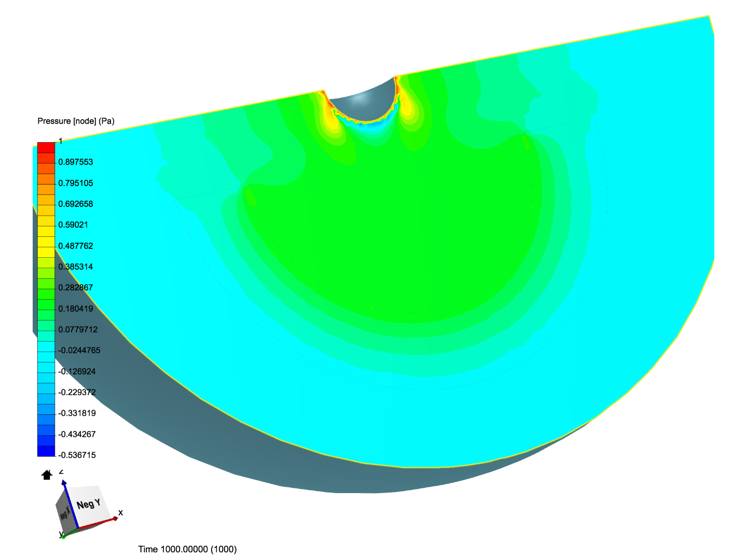The height and width of the screenshot is (560, 747).
Task: Click the legend title Pressure [node] (Pa)
Action: (76, 121)
